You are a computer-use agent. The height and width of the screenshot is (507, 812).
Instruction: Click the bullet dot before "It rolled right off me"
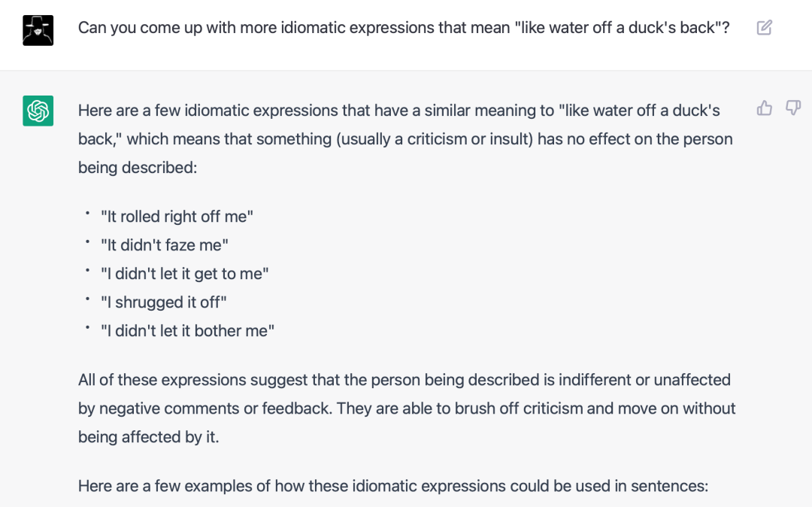(88, 214)
